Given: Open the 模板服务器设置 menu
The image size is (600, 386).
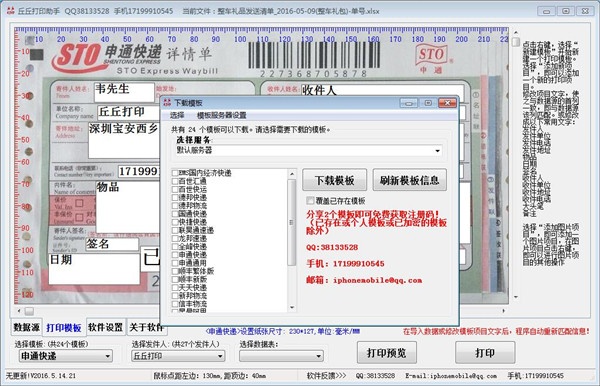Looking at the screenshot, I should click(x=222, y=115).
